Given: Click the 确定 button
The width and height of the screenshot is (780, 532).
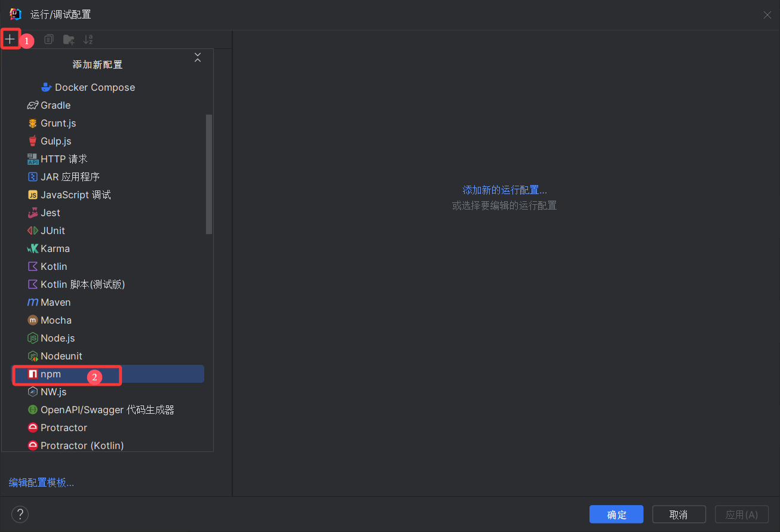Looking at the screenshot, I should [616, 515].
